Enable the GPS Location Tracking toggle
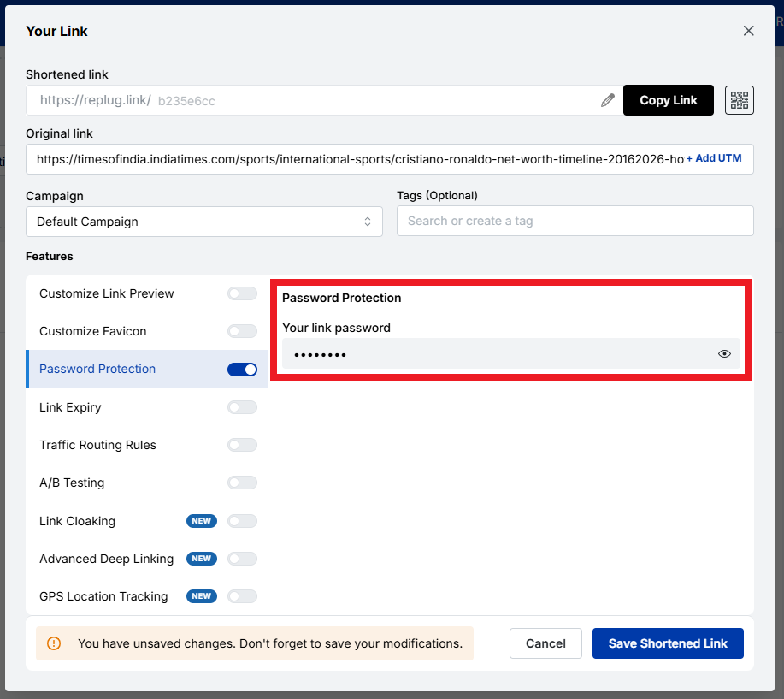 (x=242, y=596)
